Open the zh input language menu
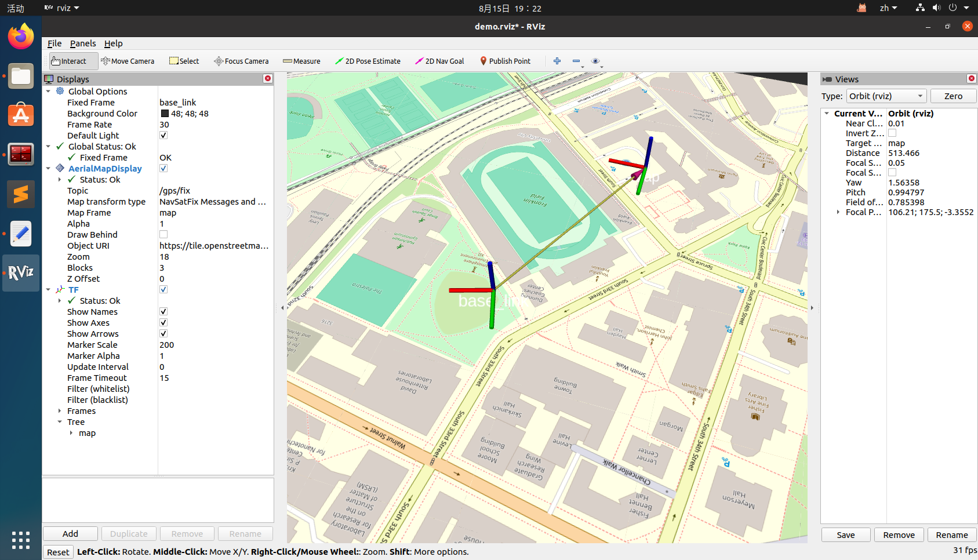 point(888,8)
